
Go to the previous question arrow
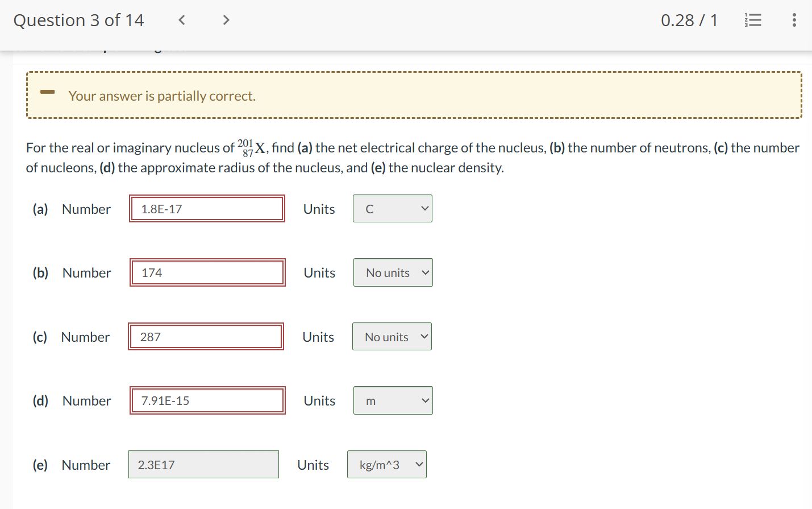point(181,19)
